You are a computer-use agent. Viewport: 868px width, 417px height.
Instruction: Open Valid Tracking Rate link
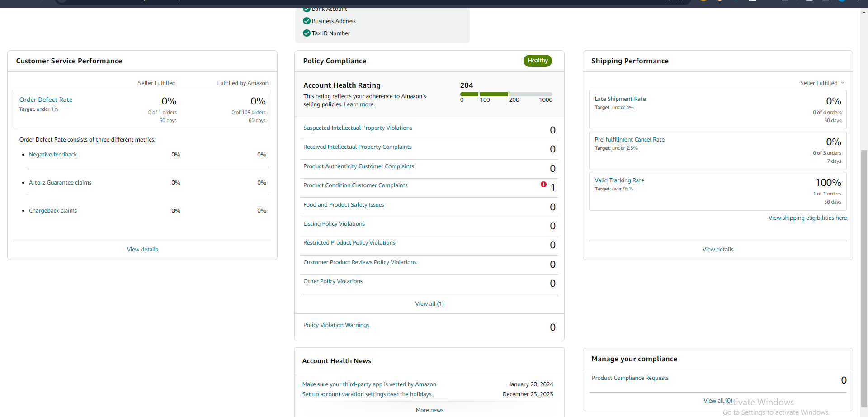[x=619, y=180]
